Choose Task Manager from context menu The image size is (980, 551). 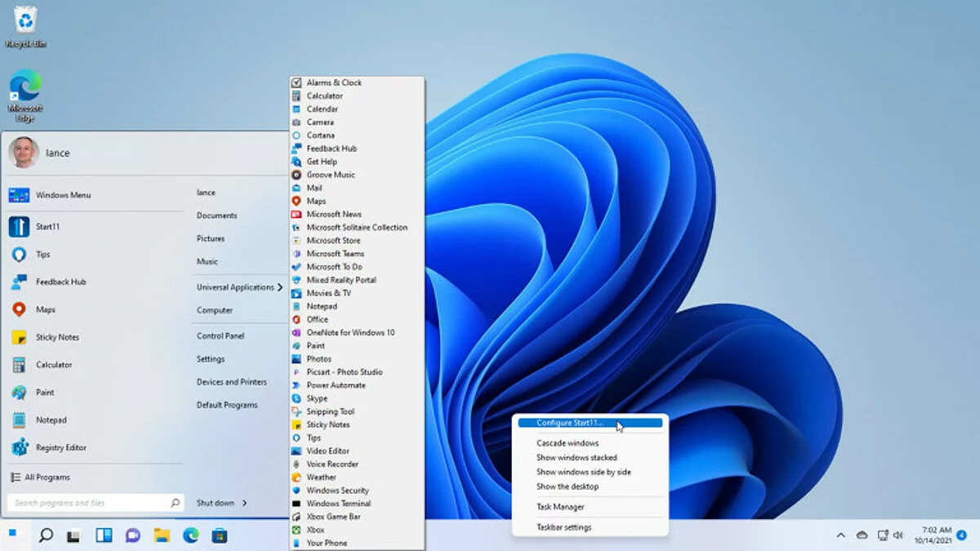point(560,507)
